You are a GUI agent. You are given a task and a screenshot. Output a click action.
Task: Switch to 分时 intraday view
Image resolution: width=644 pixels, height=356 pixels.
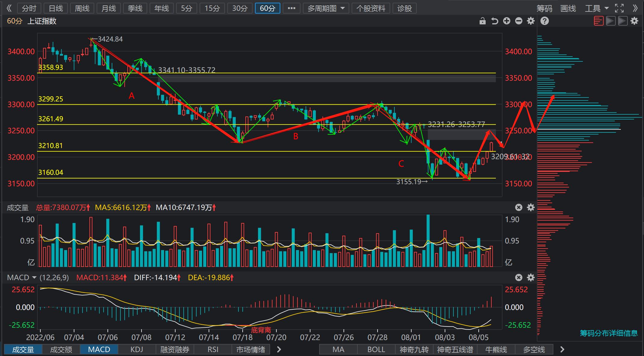[29, 8]
